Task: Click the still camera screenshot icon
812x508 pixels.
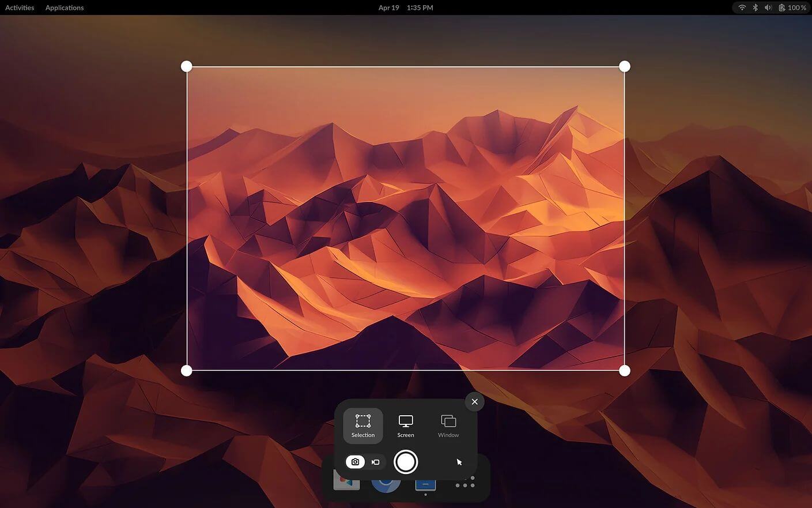Action: click(355, 461)
